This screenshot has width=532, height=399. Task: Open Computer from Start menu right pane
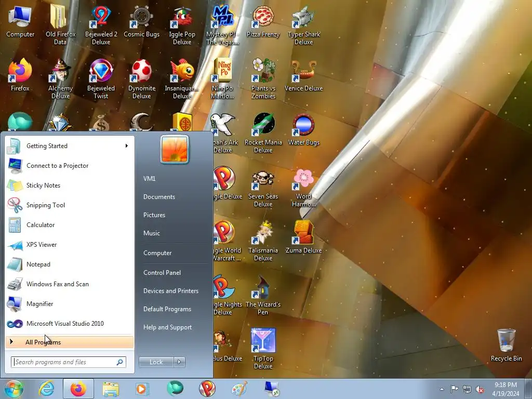click(x=157, y=253)
